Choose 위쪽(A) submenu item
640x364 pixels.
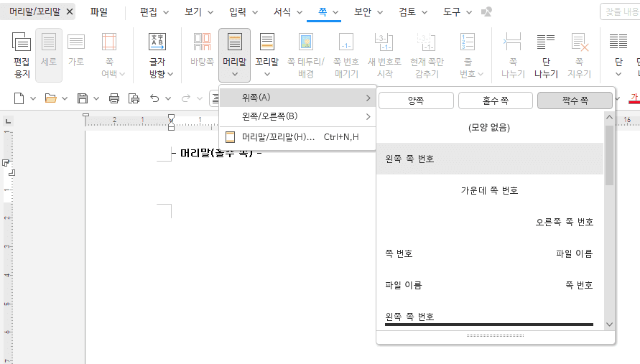[x=297, y=98]
